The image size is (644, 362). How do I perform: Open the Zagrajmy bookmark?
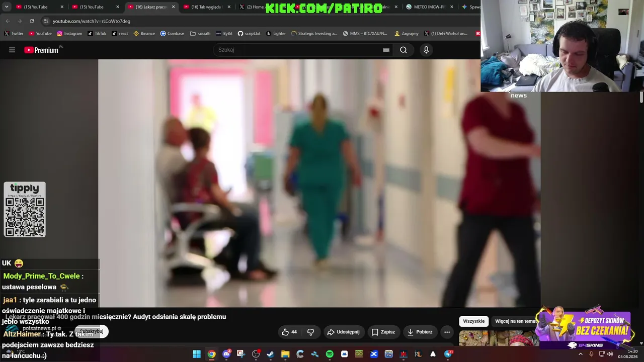(x=407, y=34)
